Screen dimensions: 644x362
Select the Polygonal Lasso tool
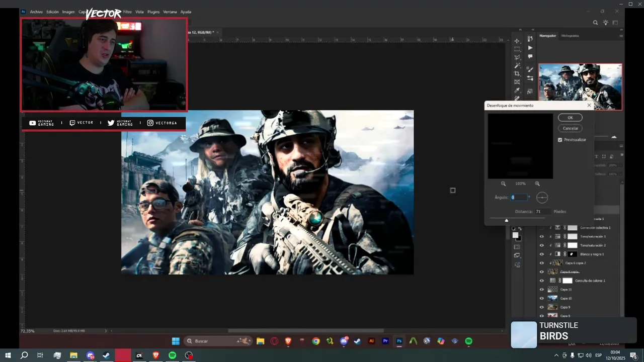click(x=517, y=57)
